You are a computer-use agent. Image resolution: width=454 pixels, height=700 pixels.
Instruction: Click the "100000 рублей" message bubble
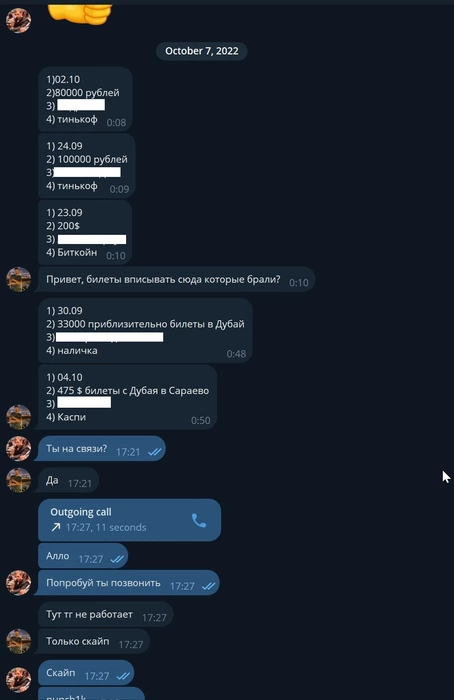tap(87, 166)
